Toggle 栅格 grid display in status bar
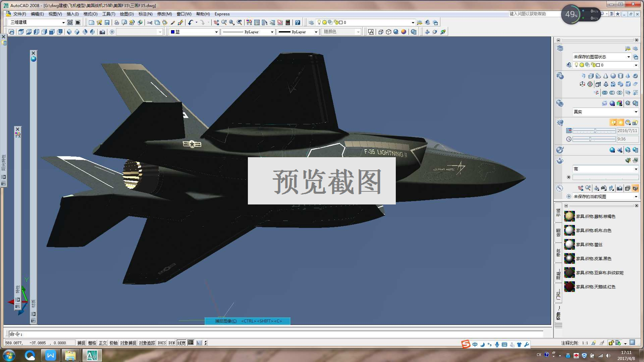644x362 pixels. point(92,343)
